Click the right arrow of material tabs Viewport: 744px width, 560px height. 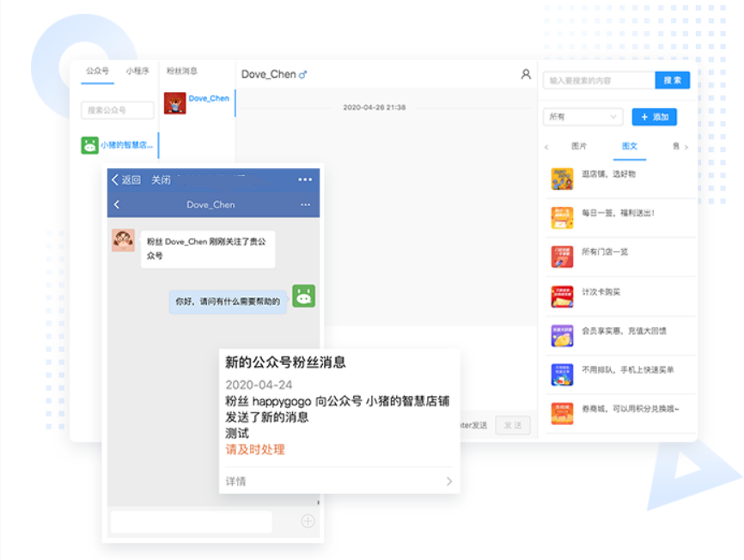point(686,147)
